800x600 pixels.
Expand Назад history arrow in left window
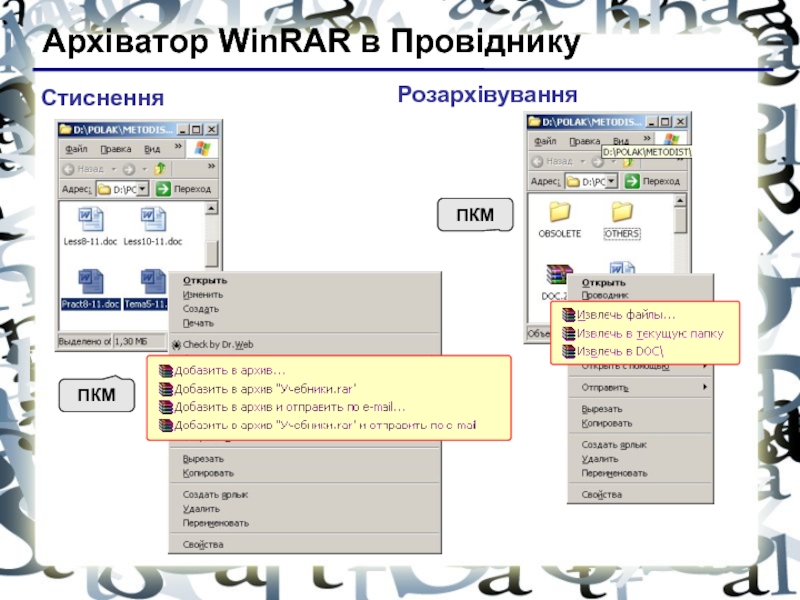(x=114, y=169)
